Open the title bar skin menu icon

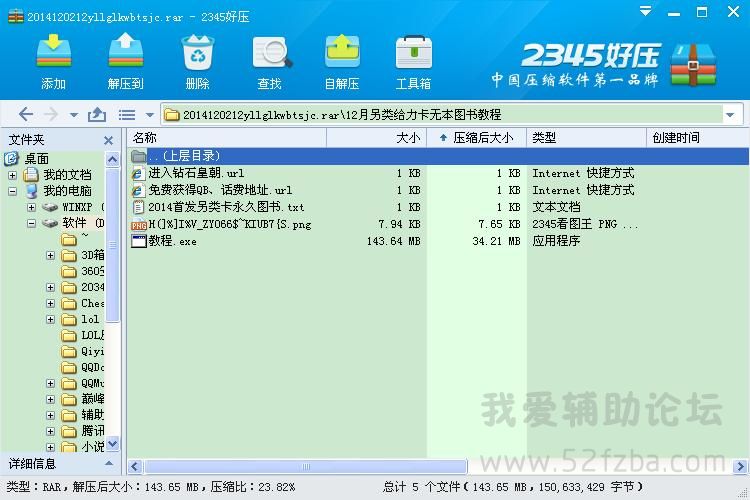(645, 11)
